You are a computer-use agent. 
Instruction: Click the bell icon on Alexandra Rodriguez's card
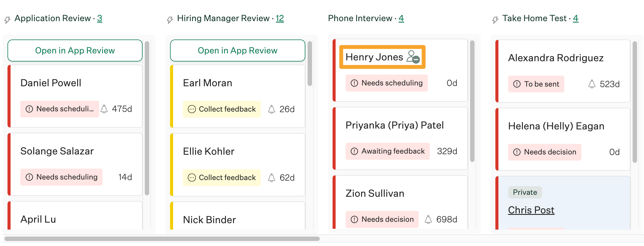(592, 84)
